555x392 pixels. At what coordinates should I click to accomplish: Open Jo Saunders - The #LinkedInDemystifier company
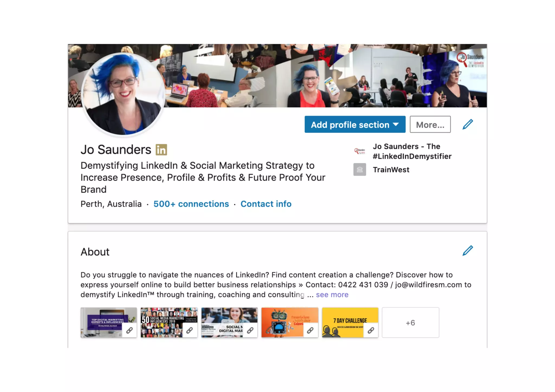(x=412, y=151)
